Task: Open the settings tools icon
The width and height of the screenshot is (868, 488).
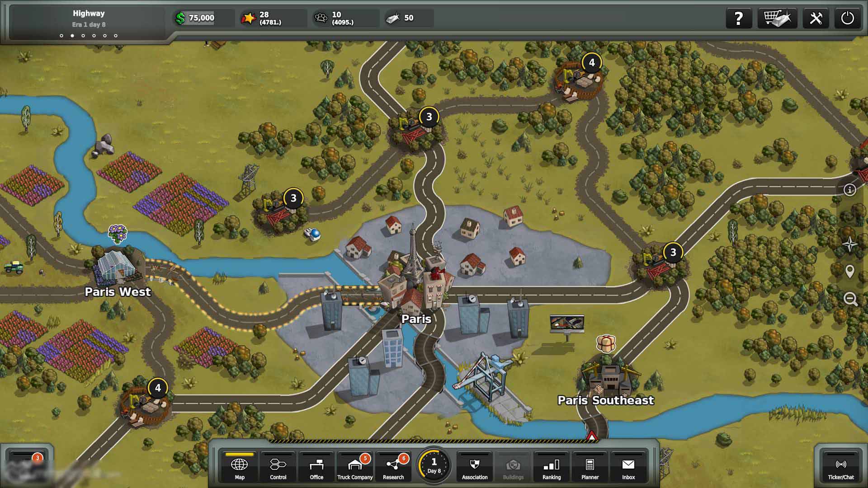Action: click(x=816, y=19)
